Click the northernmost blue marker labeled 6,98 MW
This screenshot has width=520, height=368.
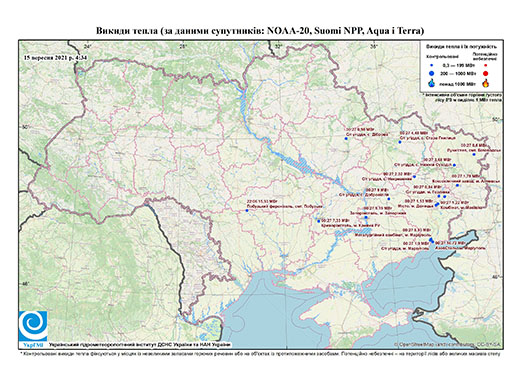[346, 139]
